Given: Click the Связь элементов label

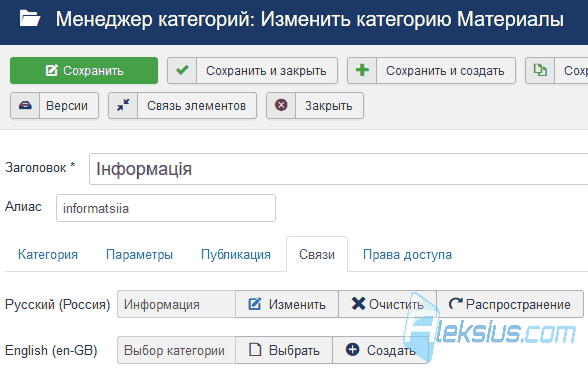Looking at the screenshot, I should (196, 106).
